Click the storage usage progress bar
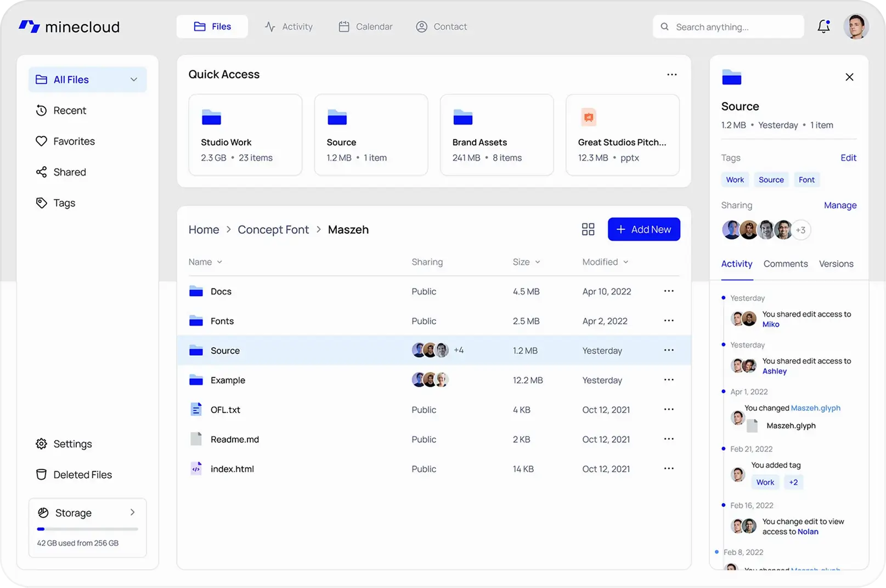Screen dimensions: 886x588 click(x=87, y=529)
